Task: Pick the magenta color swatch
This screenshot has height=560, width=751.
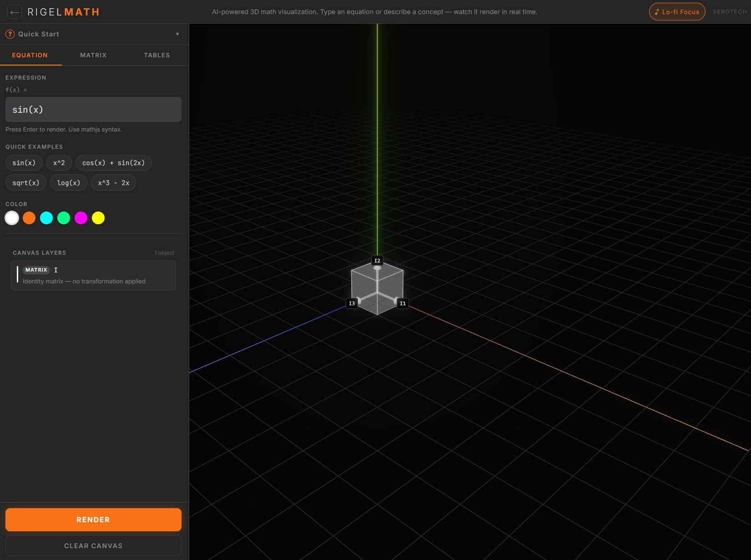Action: [x=81, y=218]
